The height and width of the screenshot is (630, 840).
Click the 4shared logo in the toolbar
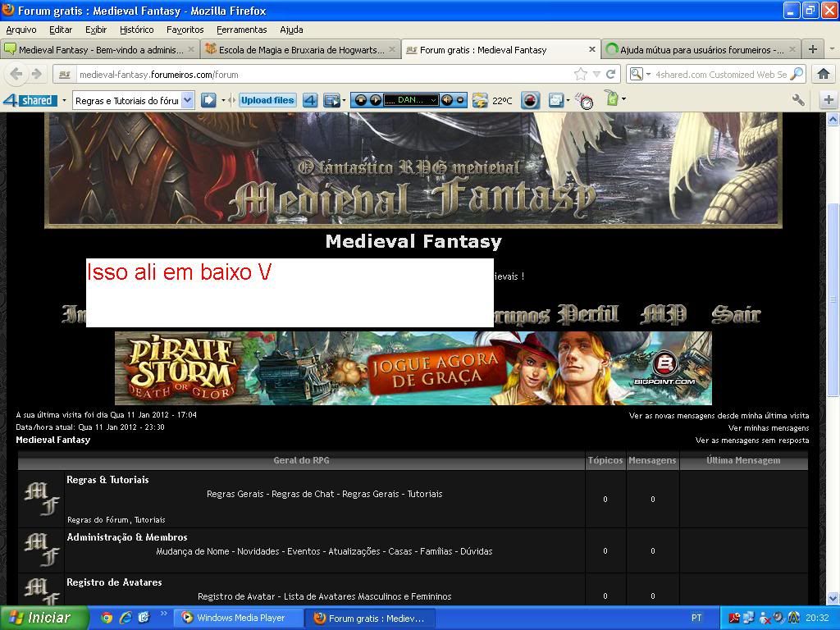30,100
